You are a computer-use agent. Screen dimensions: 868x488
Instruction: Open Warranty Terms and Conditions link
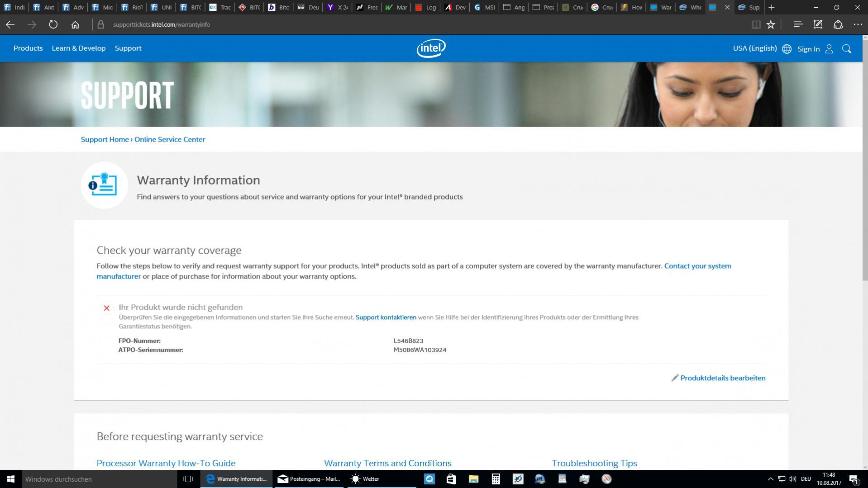388,463
